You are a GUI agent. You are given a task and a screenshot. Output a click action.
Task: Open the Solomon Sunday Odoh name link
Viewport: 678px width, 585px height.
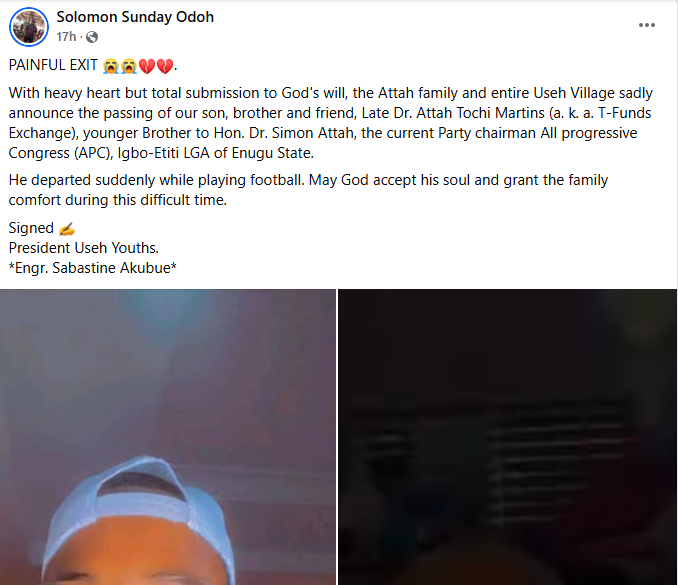point(135,17)
